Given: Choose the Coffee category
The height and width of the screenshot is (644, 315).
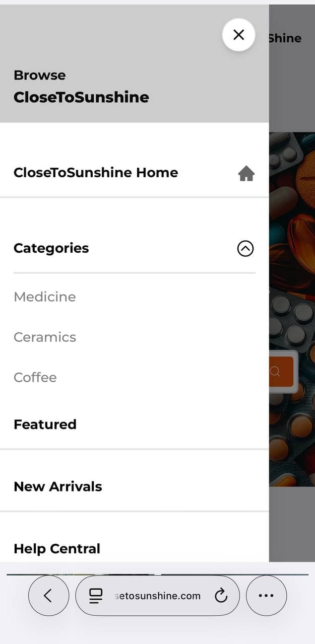Looking at the screenshot, I should tap(35, 378).
